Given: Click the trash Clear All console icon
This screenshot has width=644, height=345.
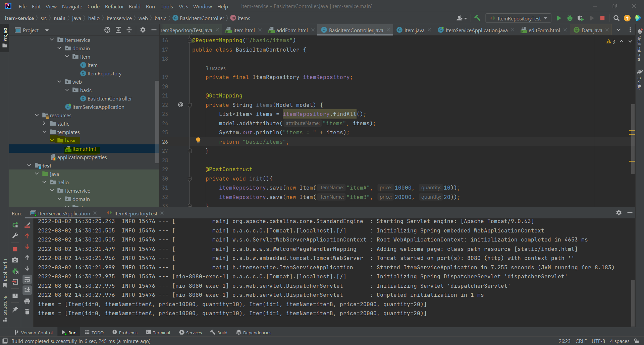Looking at the screenshot, I should (x=27, y=312).
